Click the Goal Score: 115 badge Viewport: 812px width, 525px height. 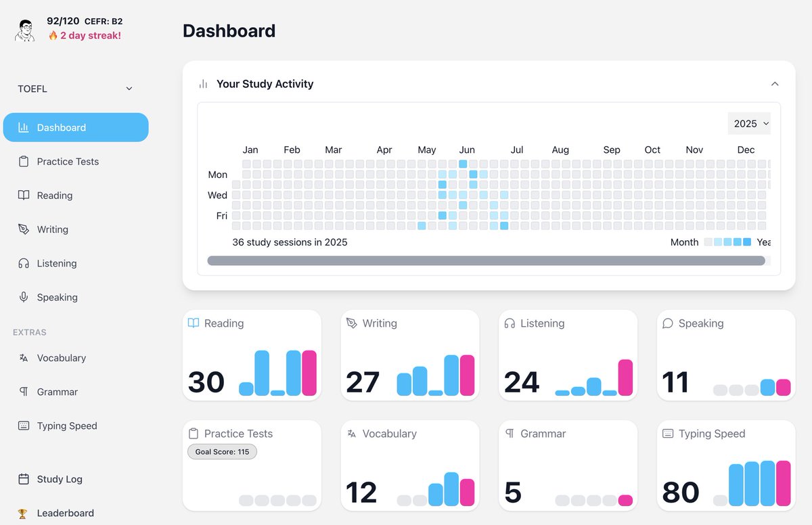pyautogui.click(x=222, y=452)
